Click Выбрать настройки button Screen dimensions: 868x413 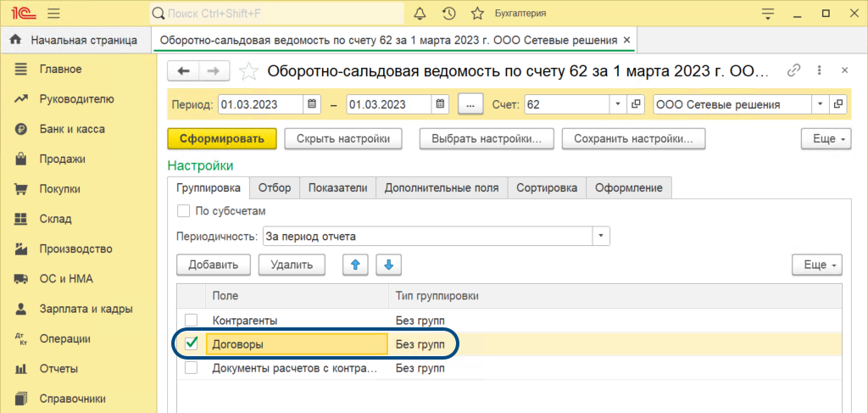click(487, 139)
